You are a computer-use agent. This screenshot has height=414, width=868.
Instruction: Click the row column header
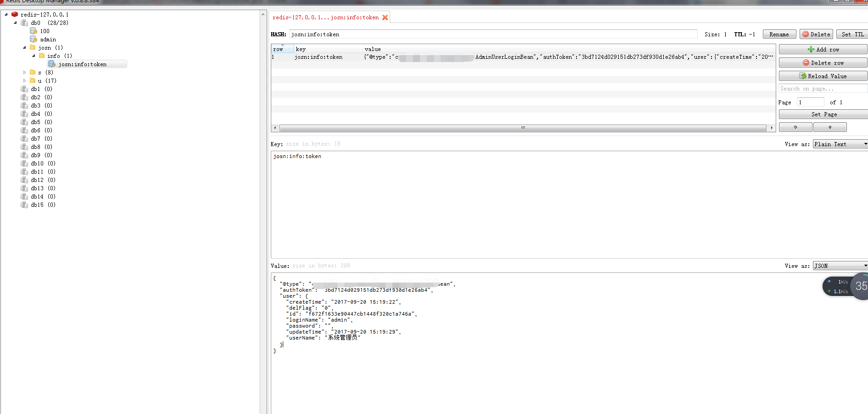coord(282,49)
